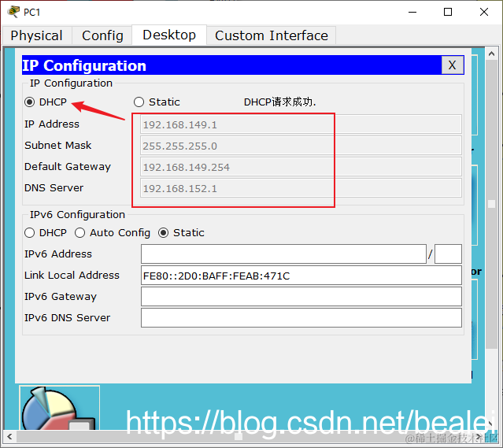This screenshot has height=448, width=503.
Task: Click the DNS Server field 192.168.152.1
Action: pyautogui.click(x=301, y=188)
